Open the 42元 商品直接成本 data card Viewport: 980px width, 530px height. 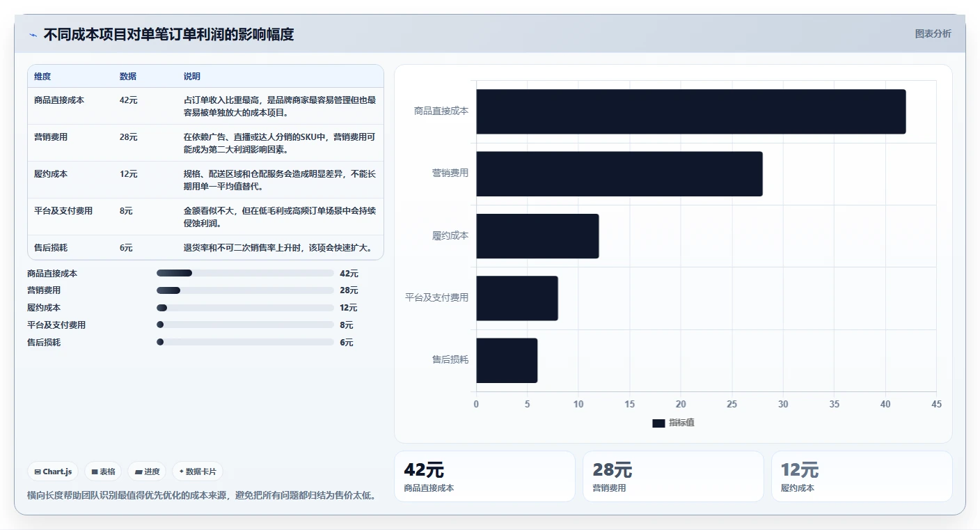pos(484,476)
